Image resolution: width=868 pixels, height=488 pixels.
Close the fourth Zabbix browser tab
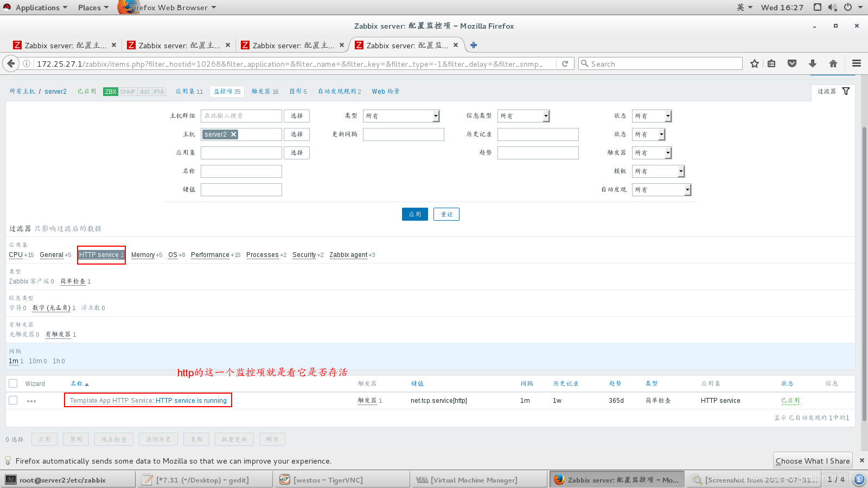pyautogui.click(x=456, y=45)
